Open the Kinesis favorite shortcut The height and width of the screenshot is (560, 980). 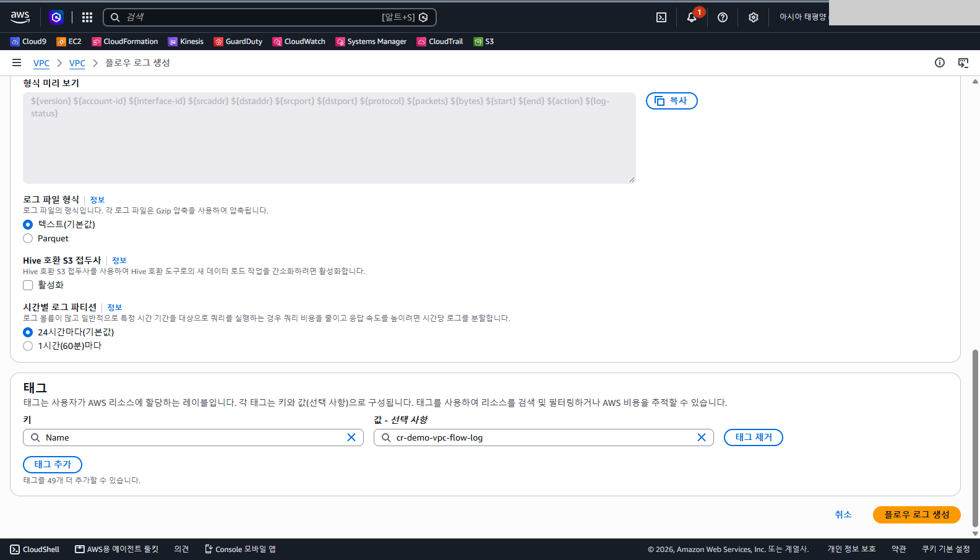(186, 41)
